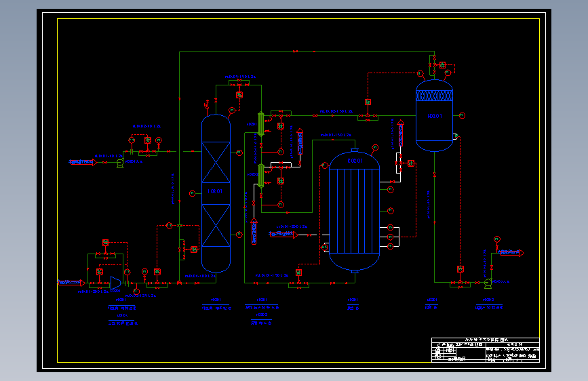Select the E0202 heat exchanger symbol
588x381 pixels.
[261, 176]
